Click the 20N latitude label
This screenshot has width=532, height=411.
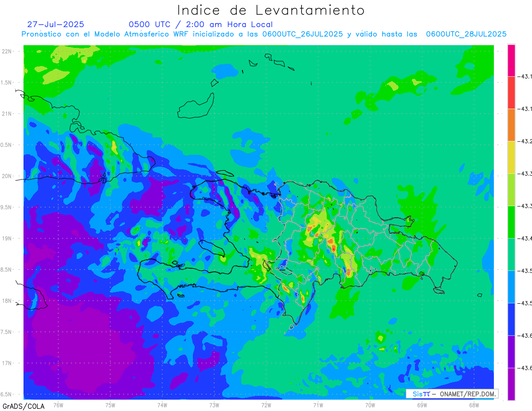[x=7, y=176]
